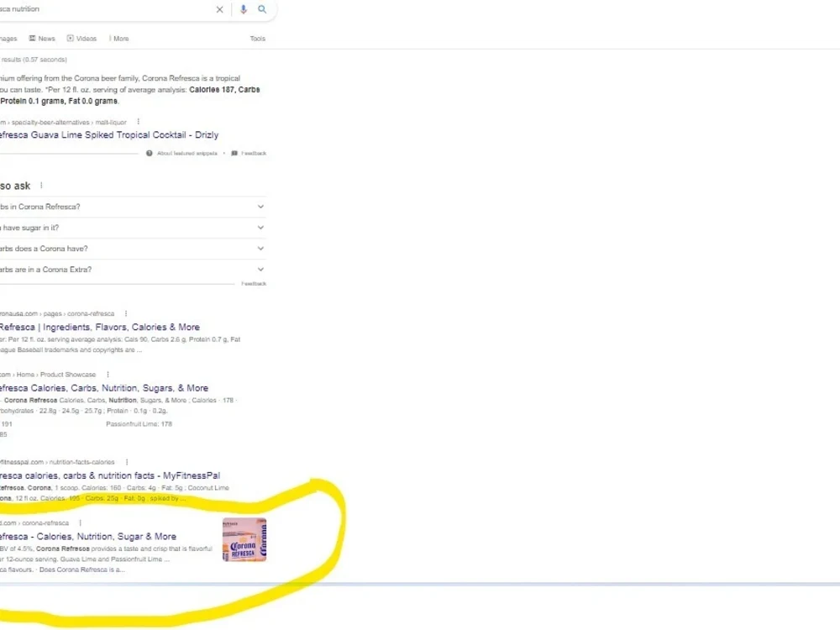The image size is (840, 630).
Task: Open the three-dot menu beside the Product Showcase breadcrumb
Action: click(108, 375)
